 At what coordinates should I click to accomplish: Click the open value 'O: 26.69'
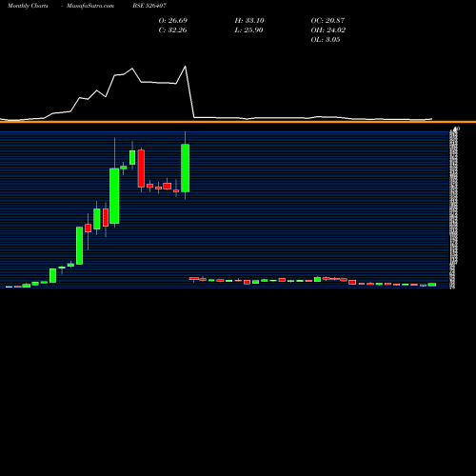pyautogui.click(x=173, y=20)
